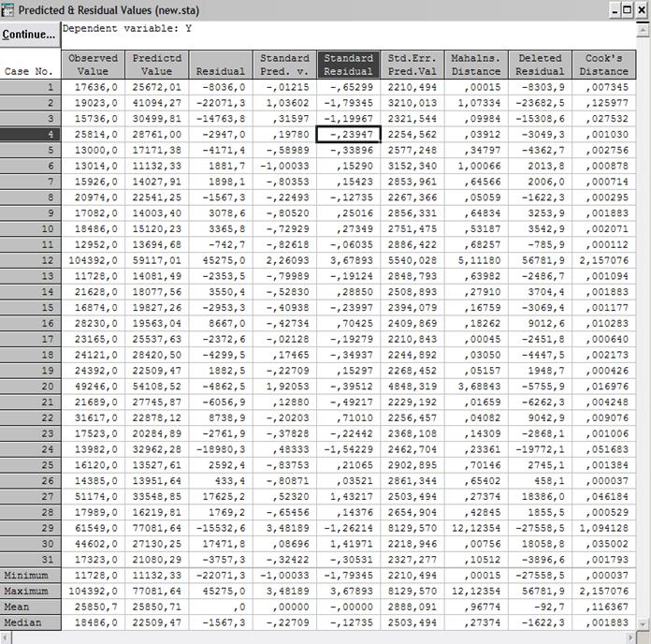
Task: Close the Predicted & Residual Values window
Action: [641, 9]
